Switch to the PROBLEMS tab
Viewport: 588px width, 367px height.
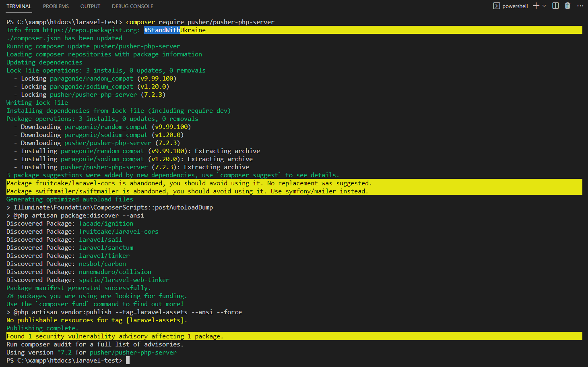coord(56,6)
